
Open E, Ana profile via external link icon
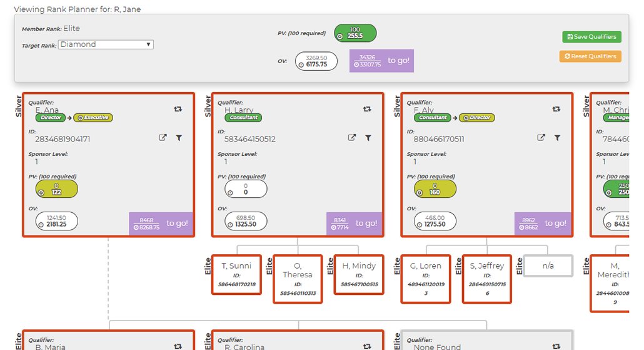tap(163, 138)
